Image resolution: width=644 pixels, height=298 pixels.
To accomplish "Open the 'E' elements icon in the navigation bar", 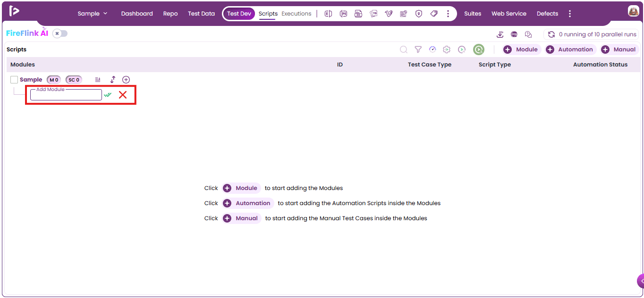I will coord(329,14).
